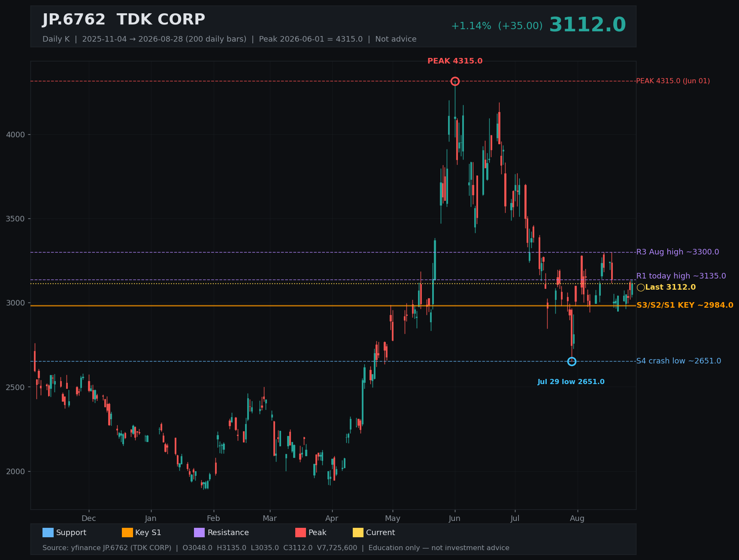Click the 3112.0 current price header

588,25
